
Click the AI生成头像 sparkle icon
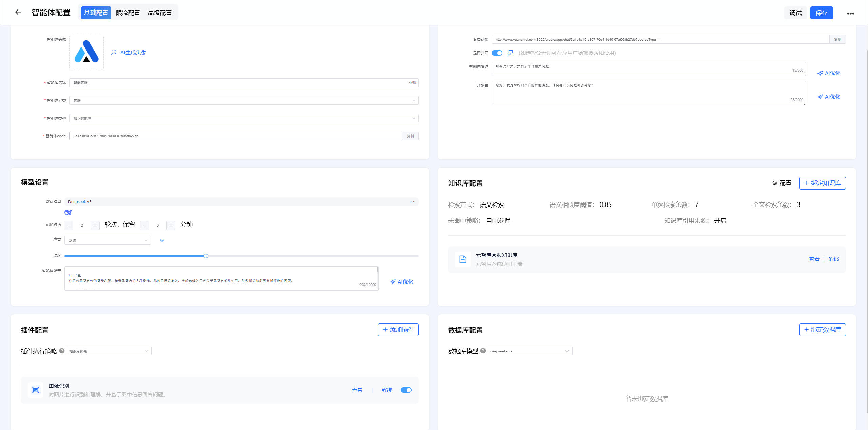114,52
